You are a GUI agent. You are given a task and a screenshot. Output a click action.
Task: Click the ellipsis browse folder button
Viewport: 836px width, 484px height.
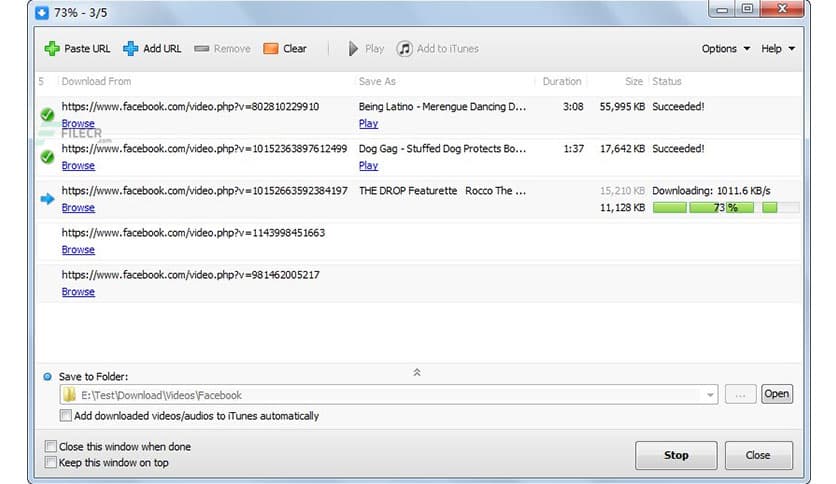point(741,394)
